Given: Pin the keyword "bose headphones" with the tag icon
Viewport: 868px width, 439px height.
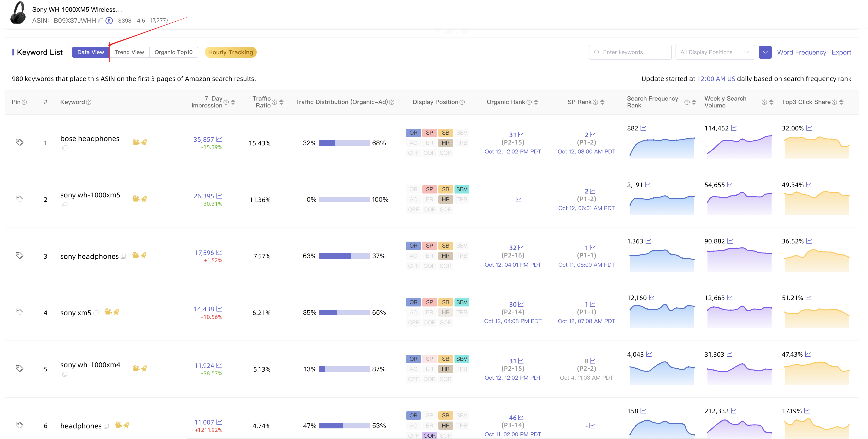Looking at the screenshot, I should tap(20, 142).
